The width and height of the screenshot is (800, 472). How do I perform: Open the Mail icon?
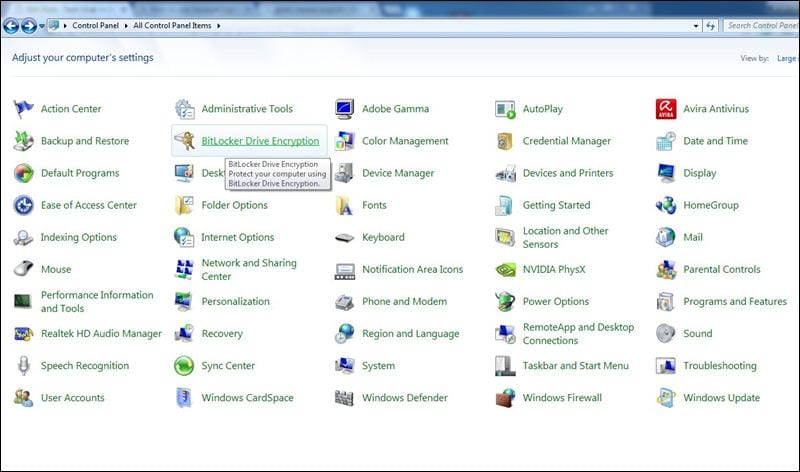[666, 237]
